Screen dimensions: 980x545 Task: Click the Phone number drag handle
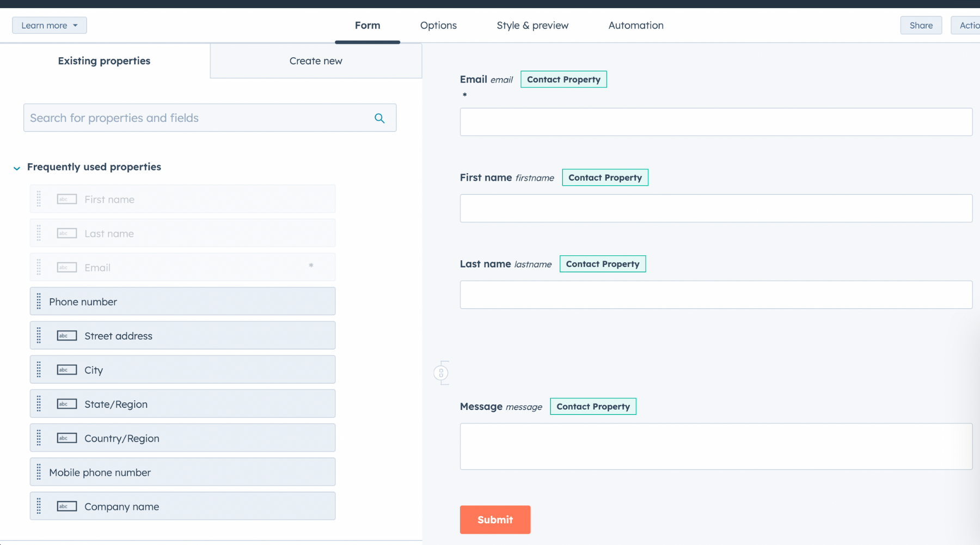[39, 302]
